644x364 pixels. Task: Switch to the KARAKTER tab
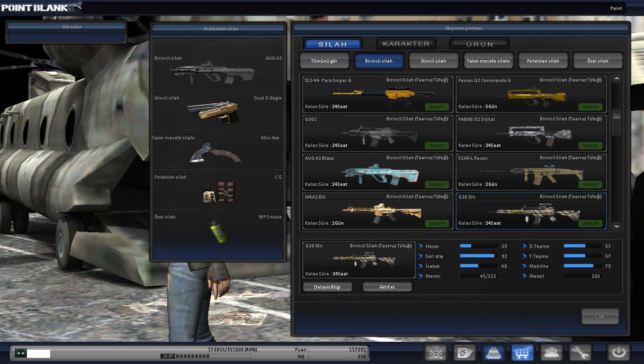point(406,44)
